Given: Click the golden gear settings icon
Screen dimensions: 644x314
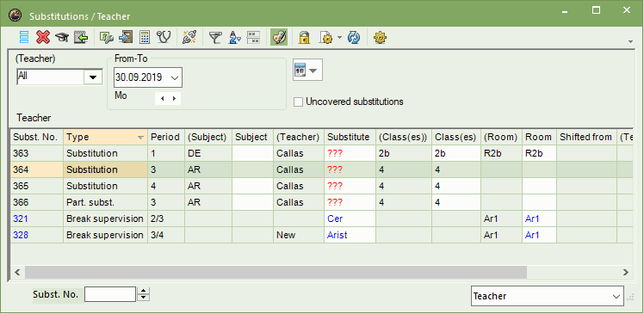Looking at the screenshot, I should [x=380, y=37].
